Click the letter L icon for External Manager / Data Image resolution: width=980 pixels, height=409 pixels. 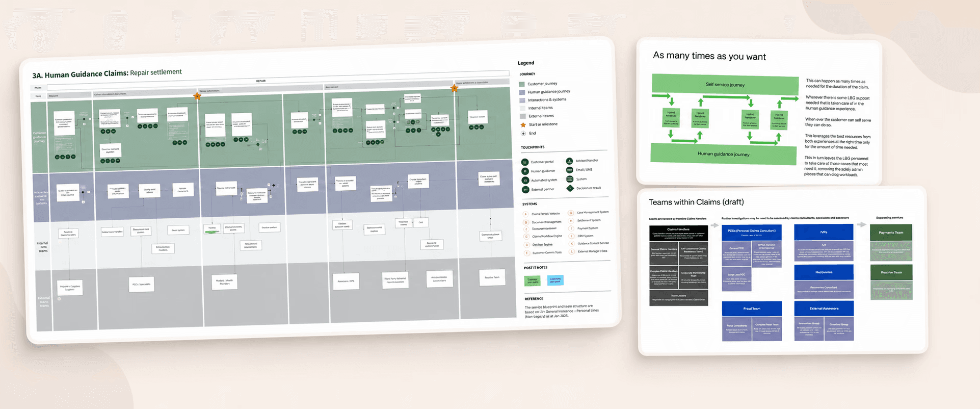tap(572, 251)
